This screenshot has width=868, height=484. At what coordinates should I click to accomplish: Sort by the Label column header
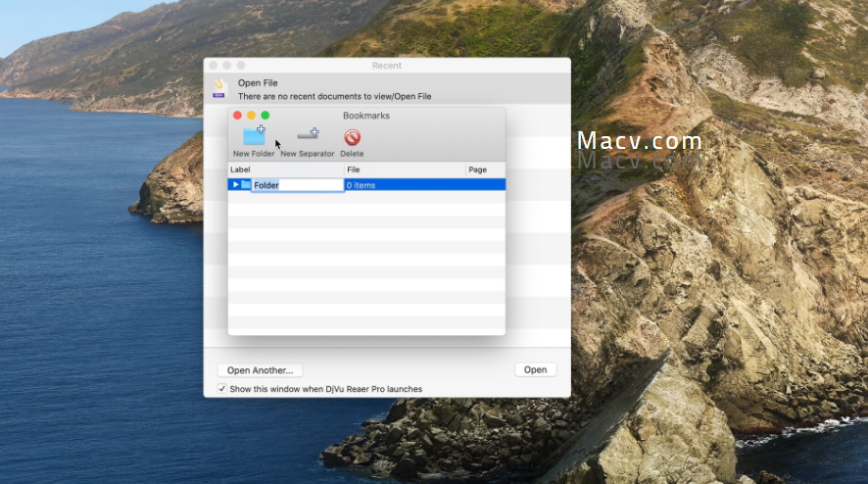[286, 169]
